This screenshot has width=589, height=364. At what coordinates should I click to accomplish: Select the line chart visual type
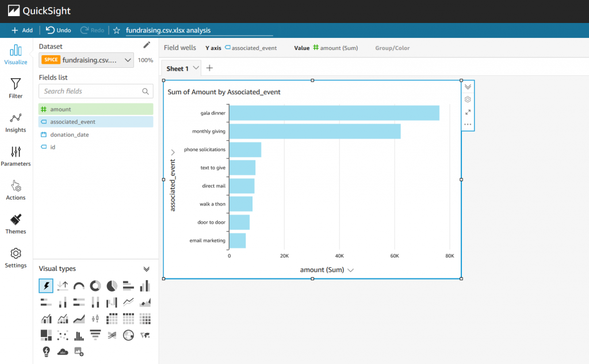tap(128, 302)
